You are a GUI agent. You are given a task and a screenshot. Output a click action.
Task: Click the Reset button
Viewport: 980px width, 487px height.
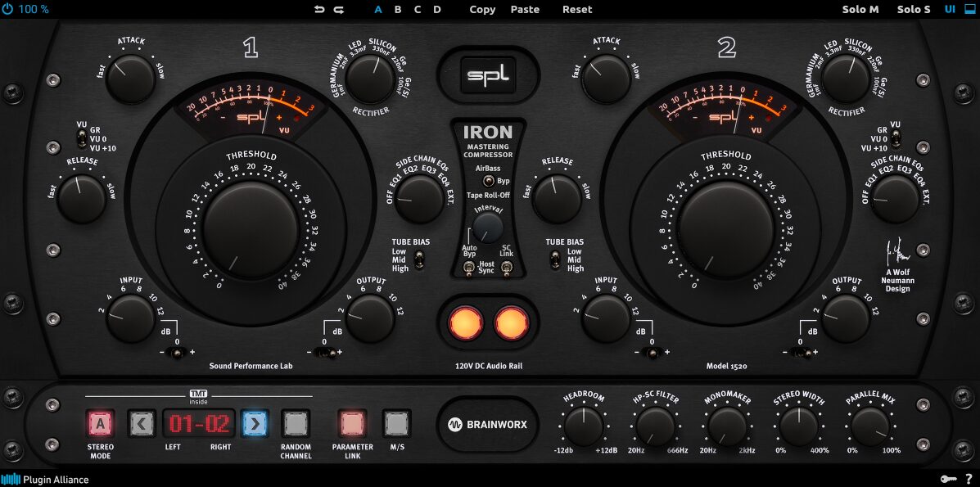coord(577,9)
